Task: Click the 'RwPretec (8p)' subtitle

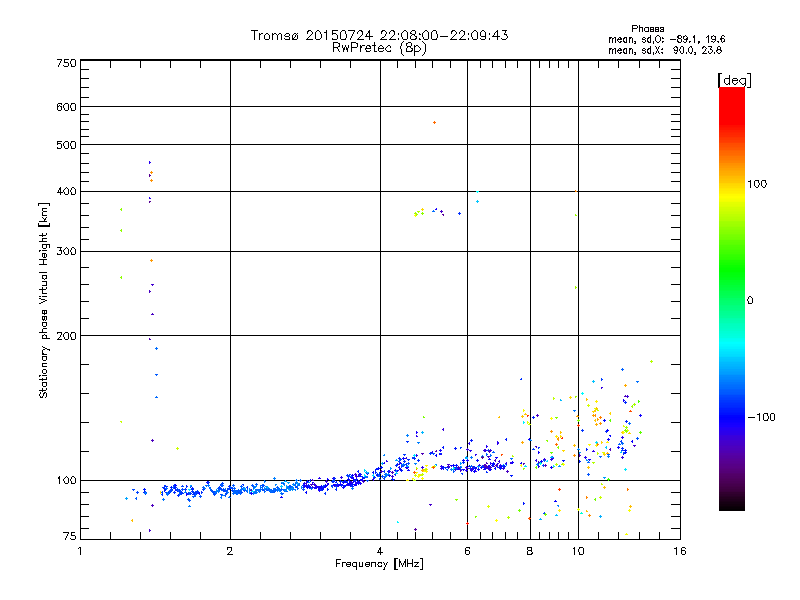Action: pos(379,48)
